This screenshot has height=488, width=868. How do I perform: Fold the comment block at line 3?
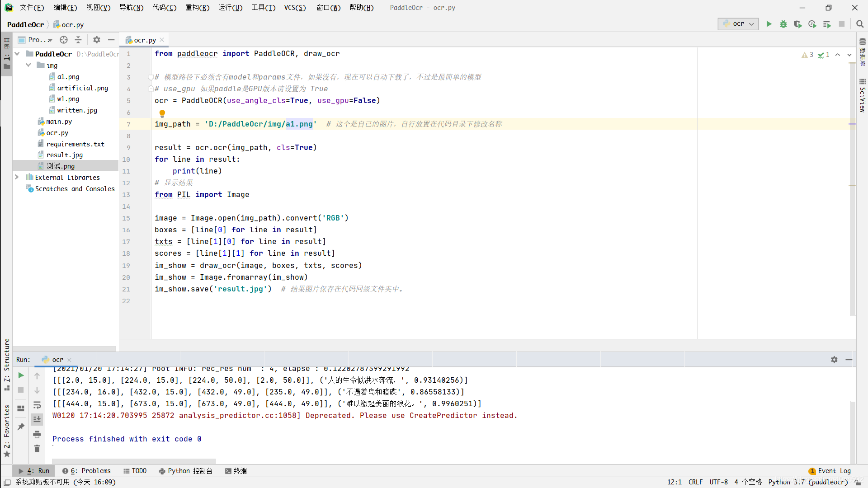(x=151, y=77)
